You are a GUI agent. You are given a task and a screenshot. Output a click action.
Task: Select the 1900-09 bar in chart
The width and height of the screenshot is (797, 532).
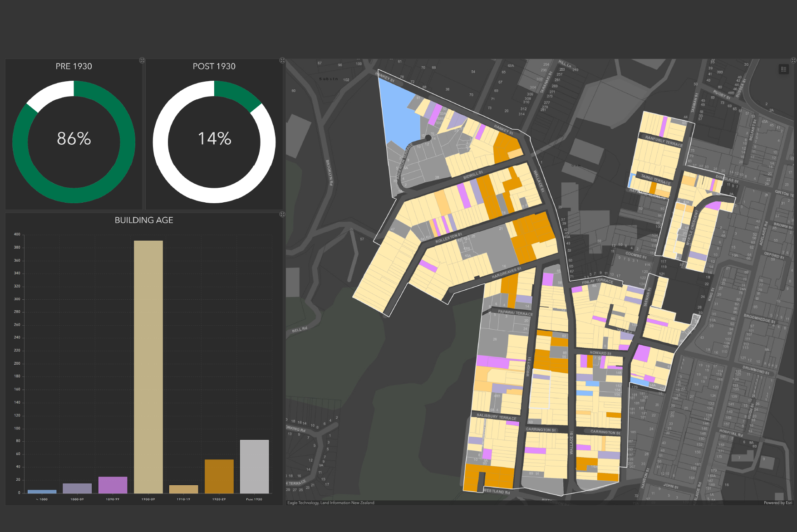tap(148, 366)
